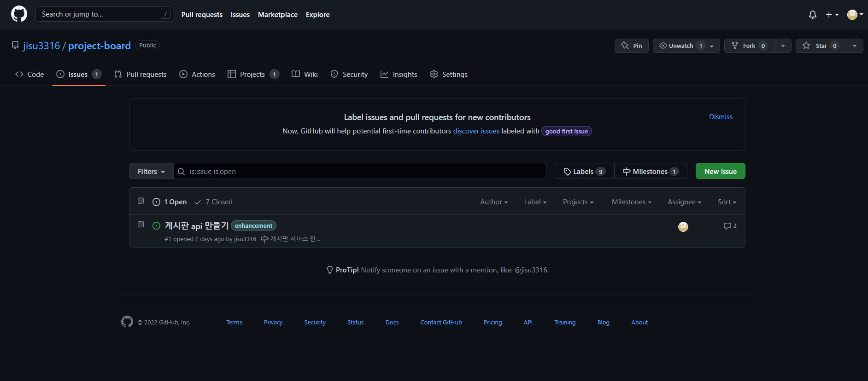Open the notifications bell
The height and width of the screenshot is (381, 868).
(x=813, y=15)
